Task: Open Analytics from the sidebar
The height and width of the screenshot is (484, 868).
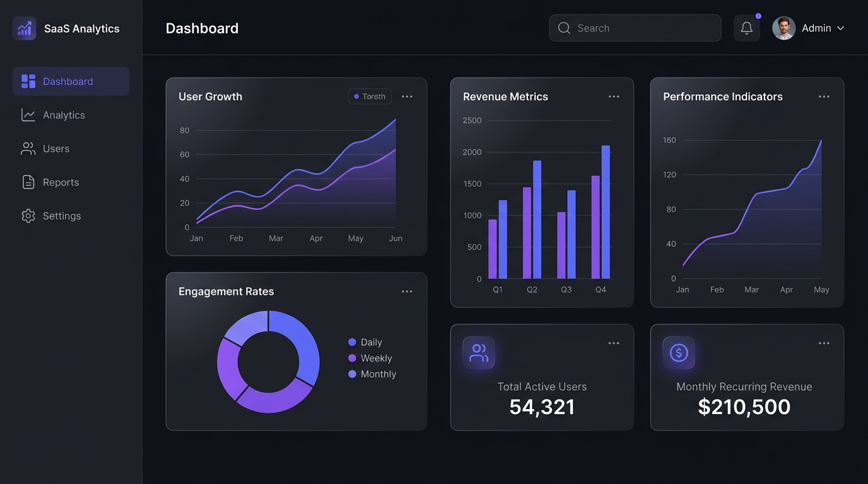Action: [x=71, y=115]
